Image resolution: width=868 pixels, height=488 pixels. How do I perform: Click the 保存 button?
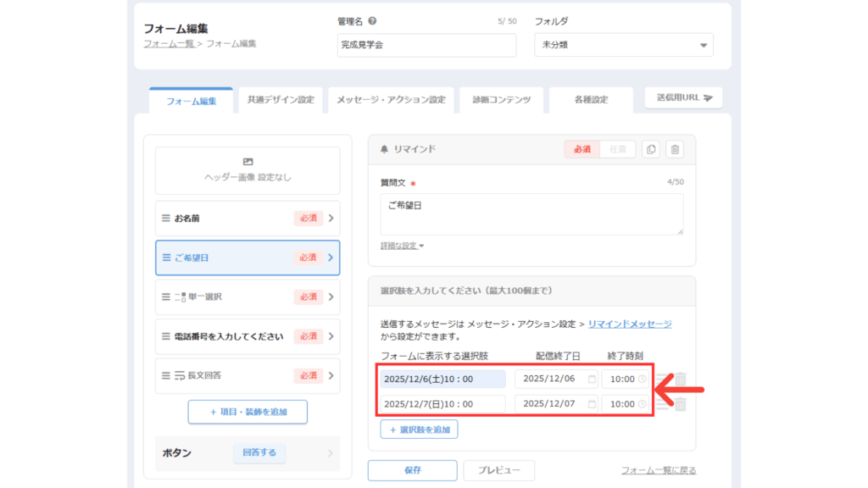[412, 470]
